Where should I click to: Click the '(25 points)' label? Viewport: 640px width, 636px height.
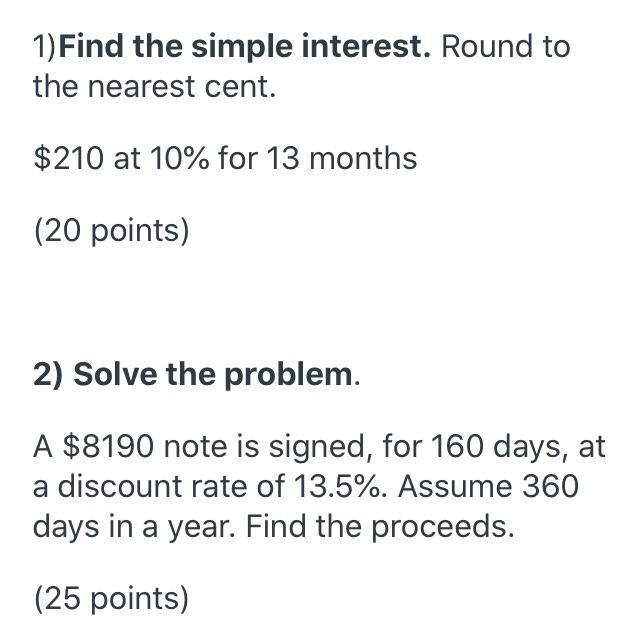pyautogui.click(x=112, y=598)
